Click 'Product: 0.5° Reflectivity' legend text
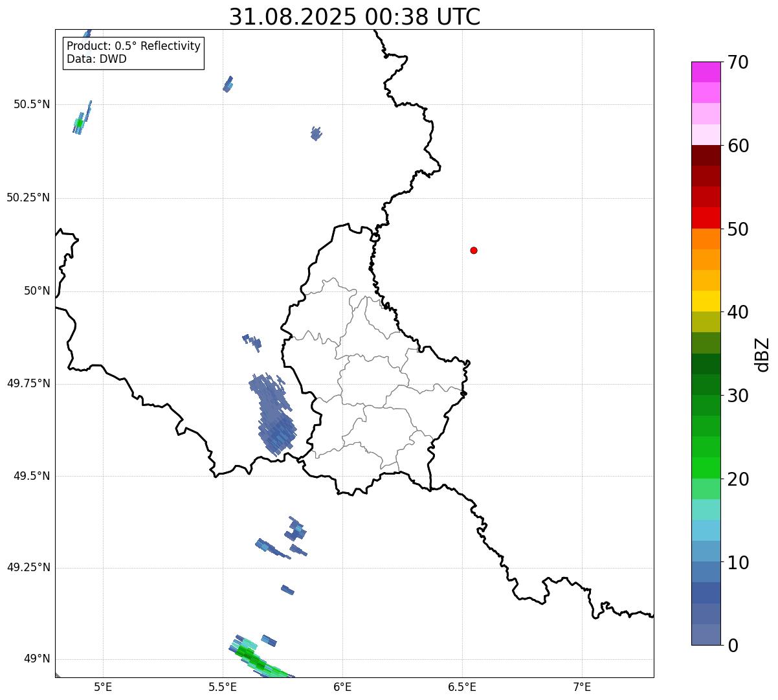Screen dimensions: 778x700 (x=133, y=47)
